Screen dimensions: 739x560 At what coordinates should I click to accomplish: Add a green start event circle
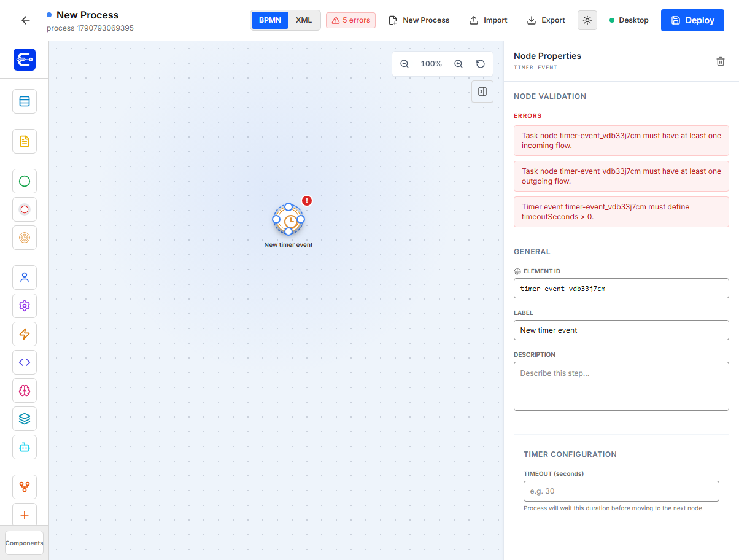click(25, 181)
